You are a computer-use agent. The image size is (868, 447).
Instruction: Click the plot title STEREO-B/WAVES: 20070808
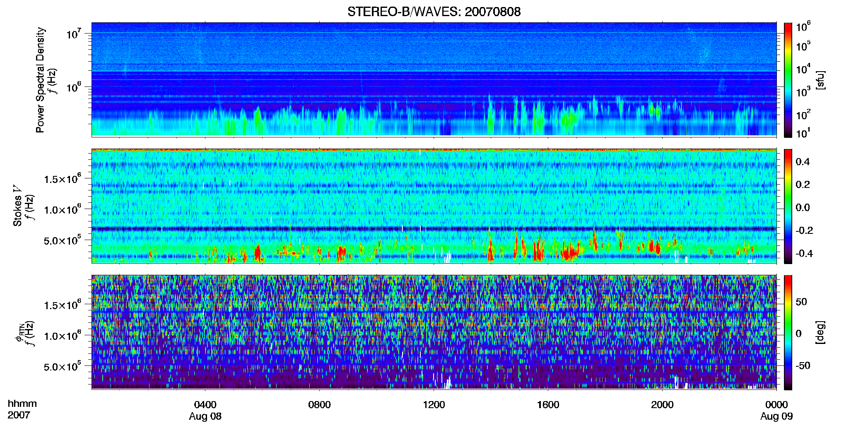click(x=434, y=12)
